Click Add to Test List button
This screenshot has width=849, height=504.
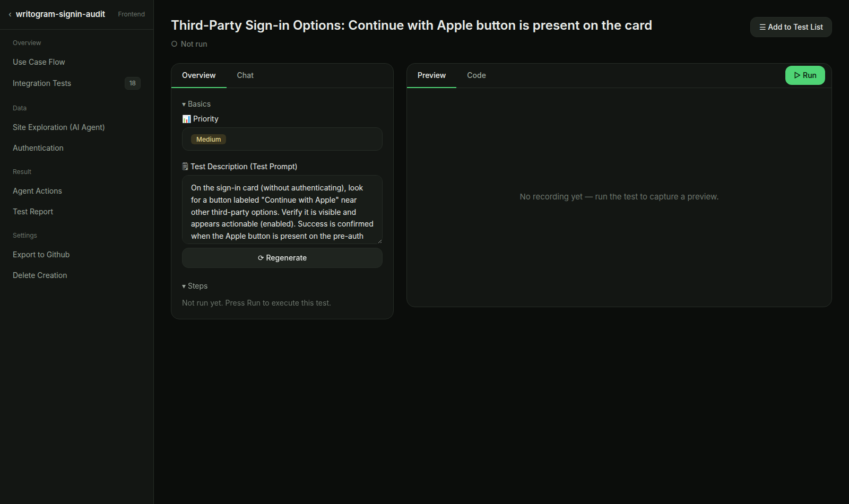click(x=791, y=27)
